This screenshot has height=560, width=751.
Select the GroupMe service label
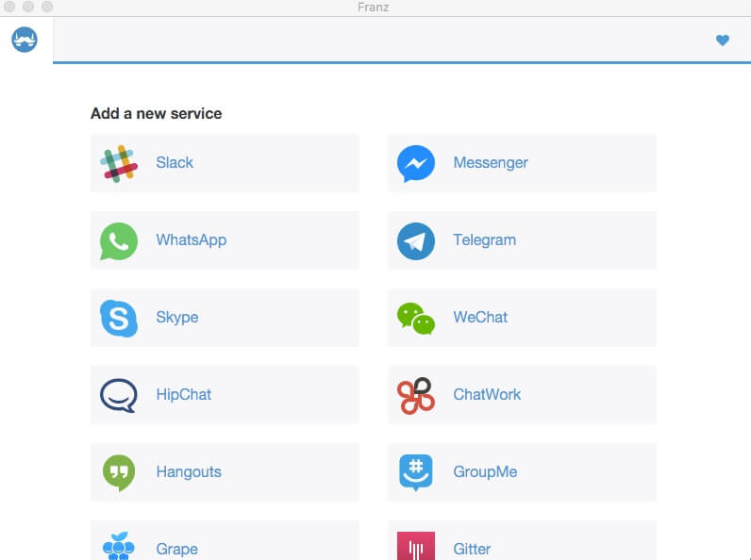tap(485, 472)
